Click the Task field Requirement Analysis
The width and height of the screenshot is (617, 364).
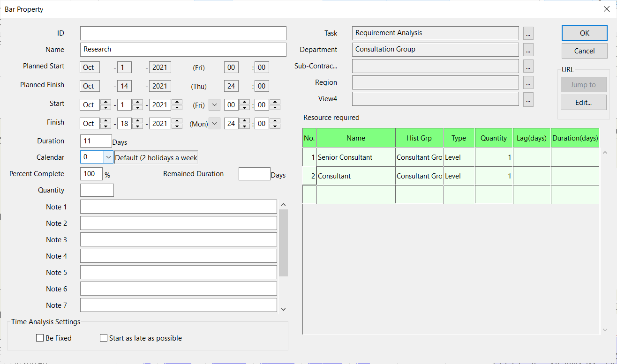pyautogui.click(x=435, y=33)
